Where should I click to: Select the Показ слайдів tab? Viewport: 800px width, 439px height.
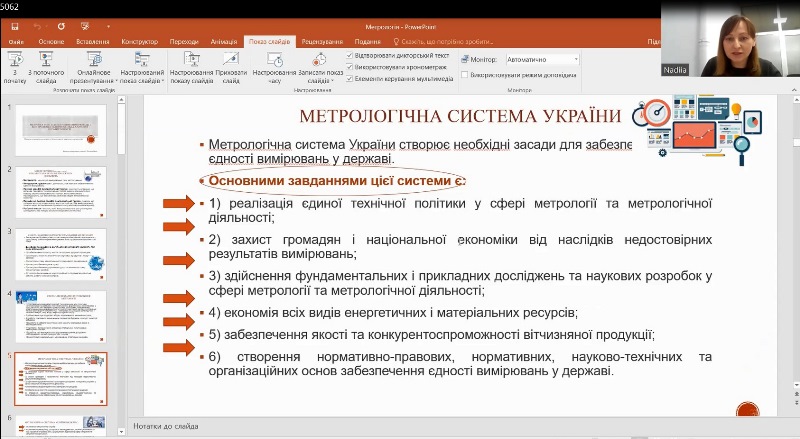point(269,42)
